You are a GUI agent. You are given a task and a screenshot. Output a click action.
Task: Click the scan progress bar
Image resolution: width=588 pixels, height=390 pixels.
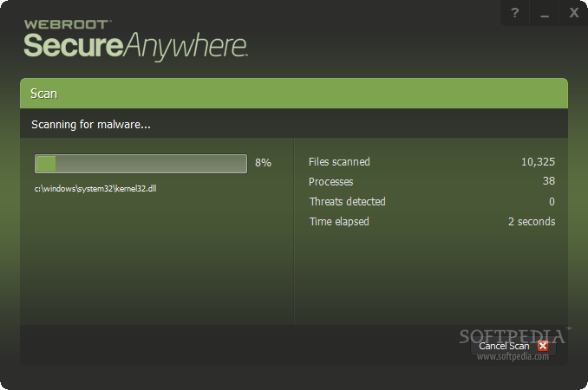coord(140,164)
